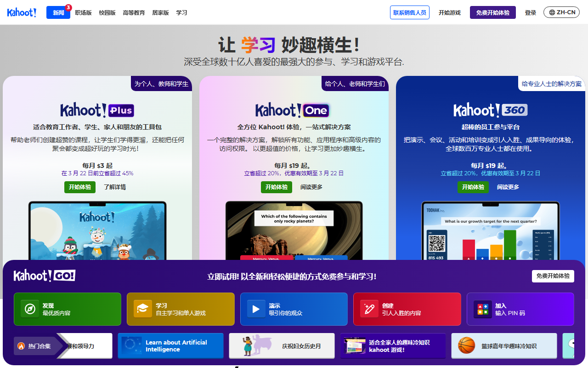The width and height of the screenshot is (588, 368).
Task: Click 开始游戏 link in header
Action: coord(449,12)
